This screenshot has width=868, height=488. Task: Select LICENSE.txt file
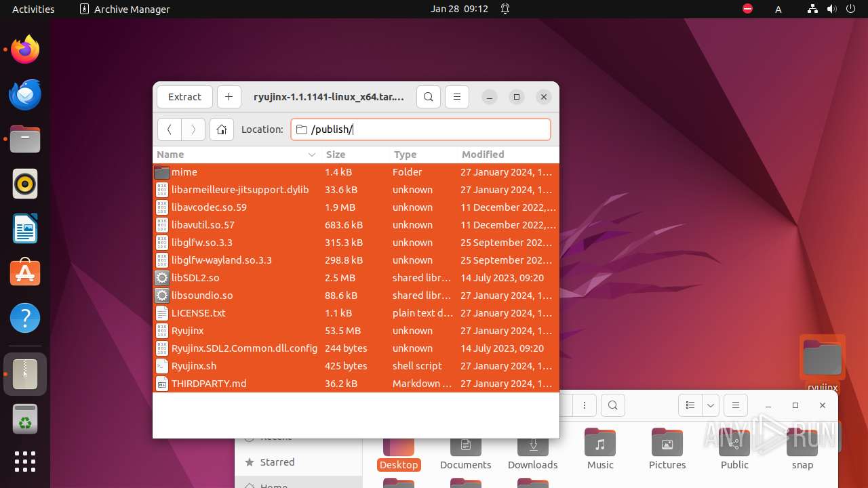(356, 313)
